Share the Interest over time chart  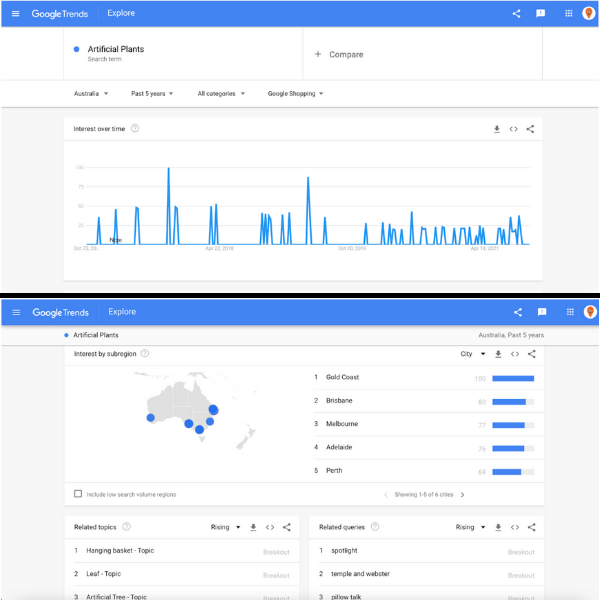[x=530, y=129]
